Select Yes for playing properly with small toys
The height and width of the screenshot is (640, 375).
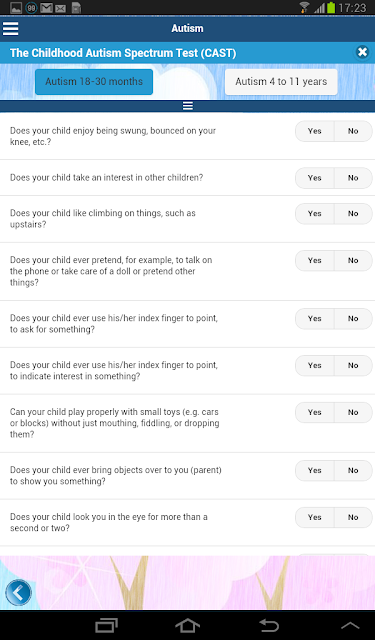click(x=315, y=412)
